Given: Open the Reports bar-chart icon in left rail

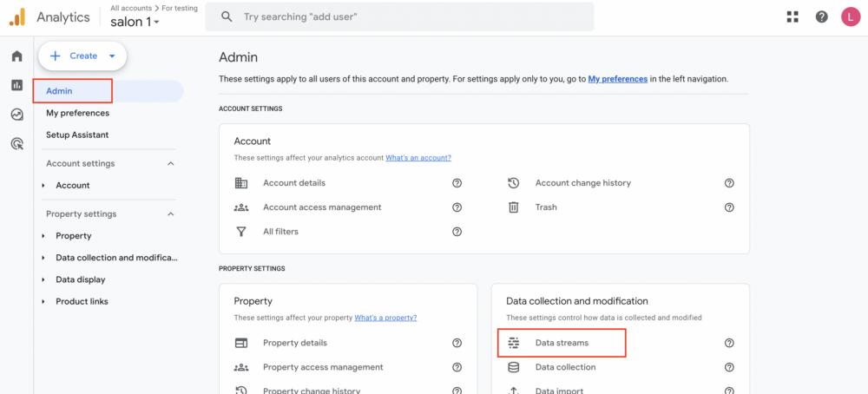Looking at the screenshot, I should click(17, 85).
